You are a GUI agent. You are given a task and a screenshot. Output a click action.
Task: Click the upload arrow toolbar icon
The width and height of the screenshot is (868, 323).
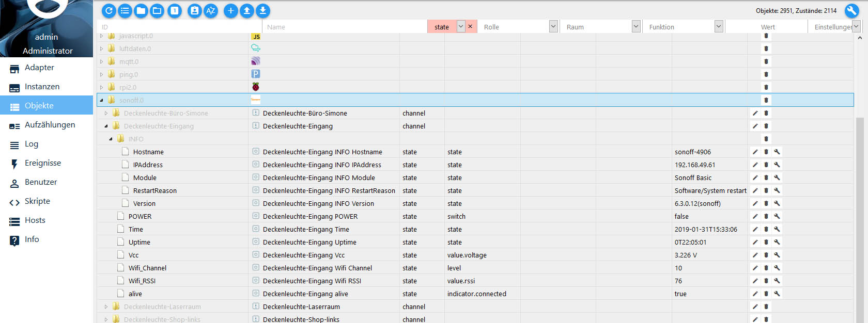coord(247,11)
